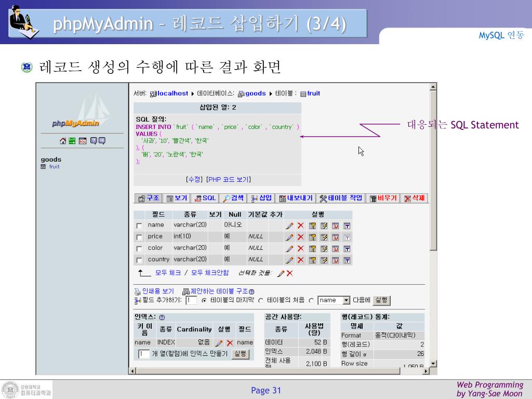Edit the country field with pencil icon

[289, 260]
